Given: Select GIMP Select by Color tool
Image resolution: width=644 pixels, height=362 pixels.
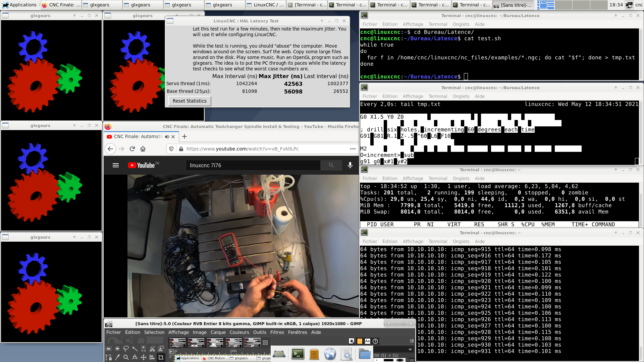Looking at the screenshot, I should pos(144,349).
